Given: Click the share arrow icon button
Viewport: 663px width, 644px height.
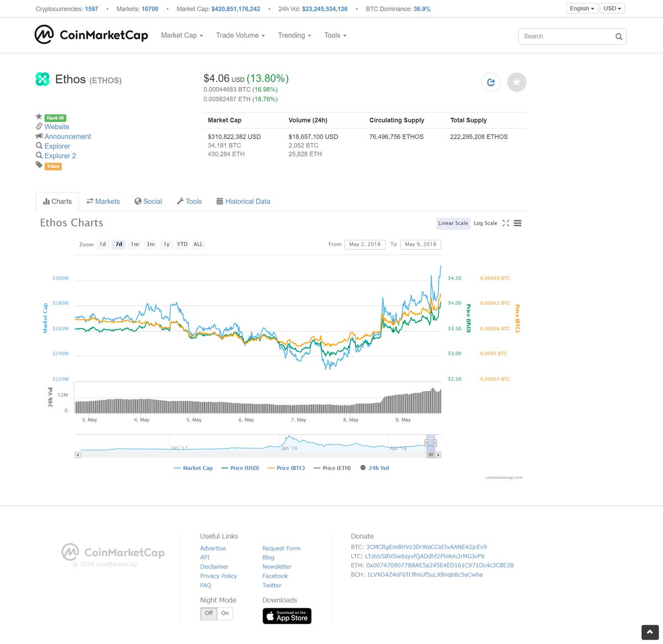Looking at the screenshot, I should 491,82.
